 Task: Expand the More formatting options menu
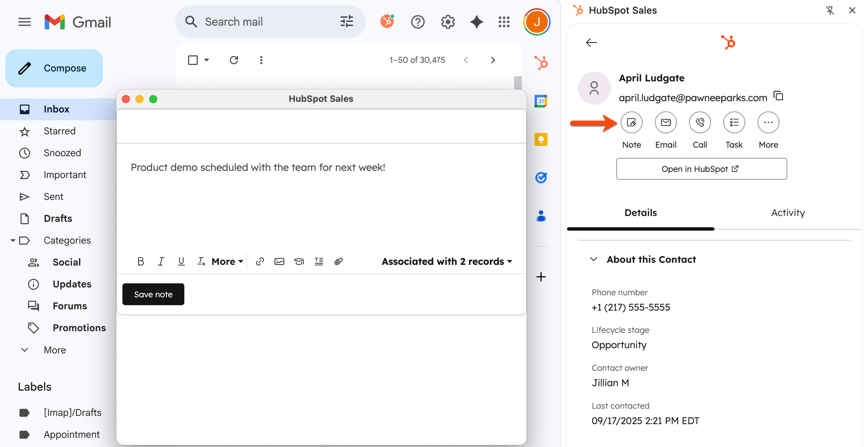(227, 261)
